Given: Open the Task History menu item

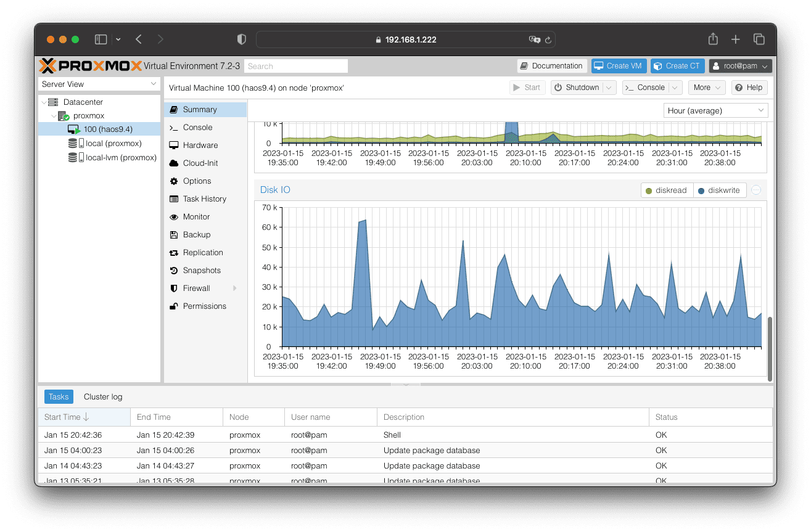Looking at the screenshot, I should tap(204, 199).
